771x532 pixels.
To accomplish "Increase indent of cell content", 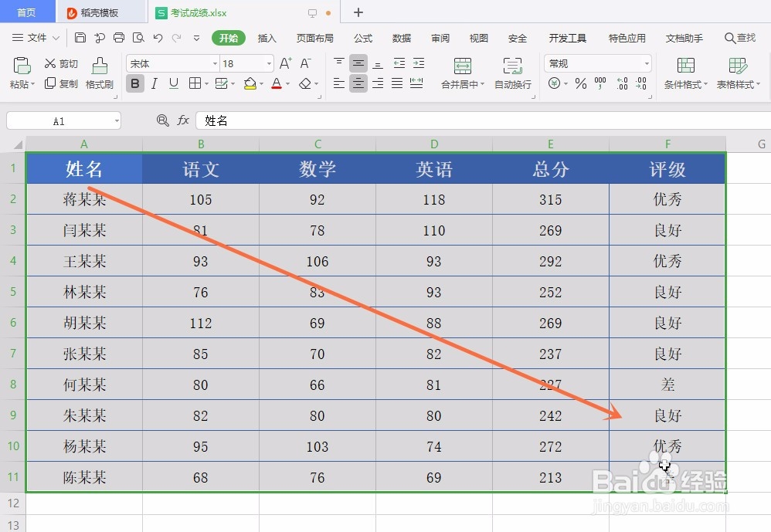I will (419, 63).
